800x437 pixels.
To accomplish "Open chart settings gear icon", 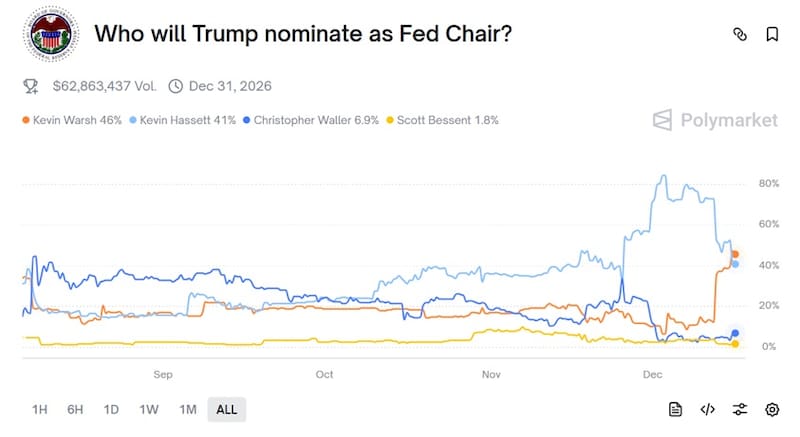I will (x=772, y=409).
